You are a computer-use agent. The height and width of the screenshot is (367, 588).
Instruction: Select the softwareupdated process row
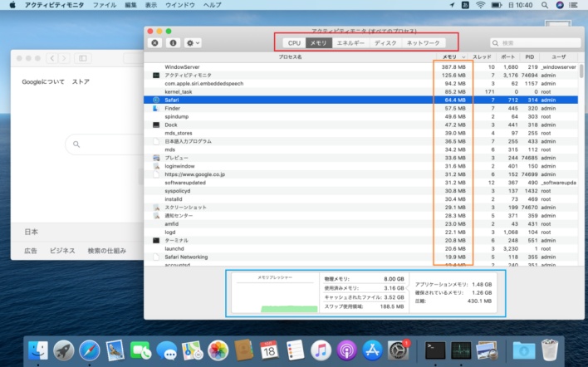360,183
